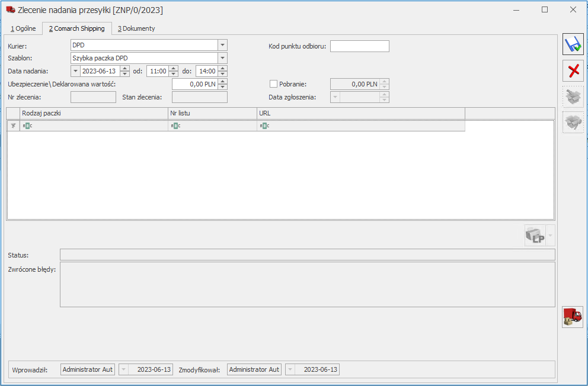
Task: Decrease the declared insurance value
Action: click(223, 87)
